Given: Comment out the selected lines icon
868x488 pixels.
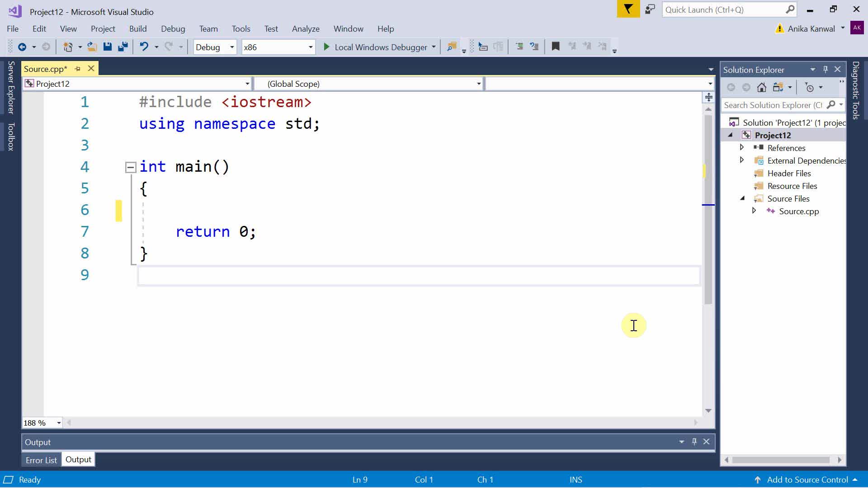Looking at the screenshot, I should (519, 47).
